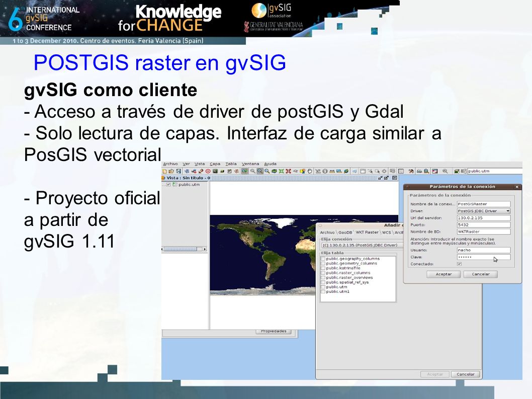Open the Driver PostGIS JDBC dropdown
This screenshot has height=399, width=532.
(x=484, y=211)
